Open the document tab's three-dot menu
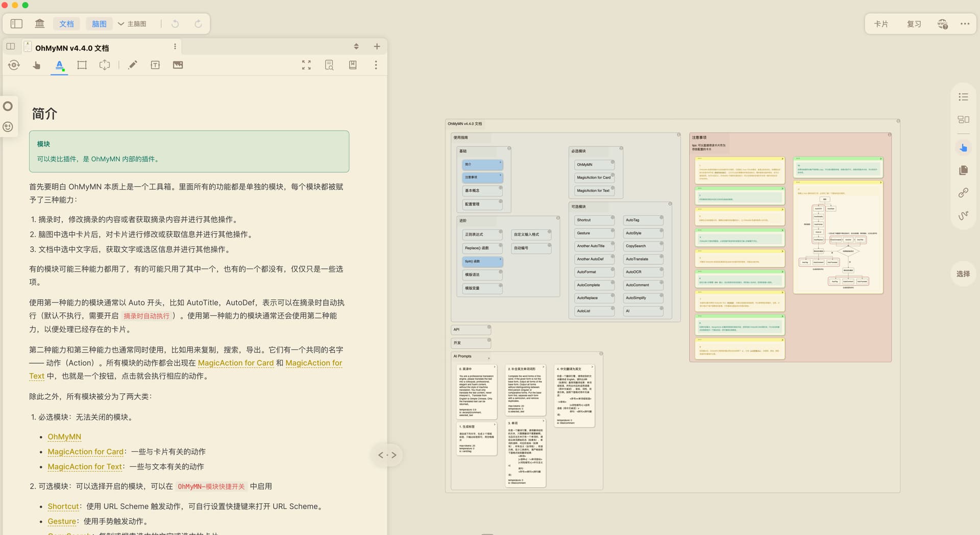 [175, 46]
